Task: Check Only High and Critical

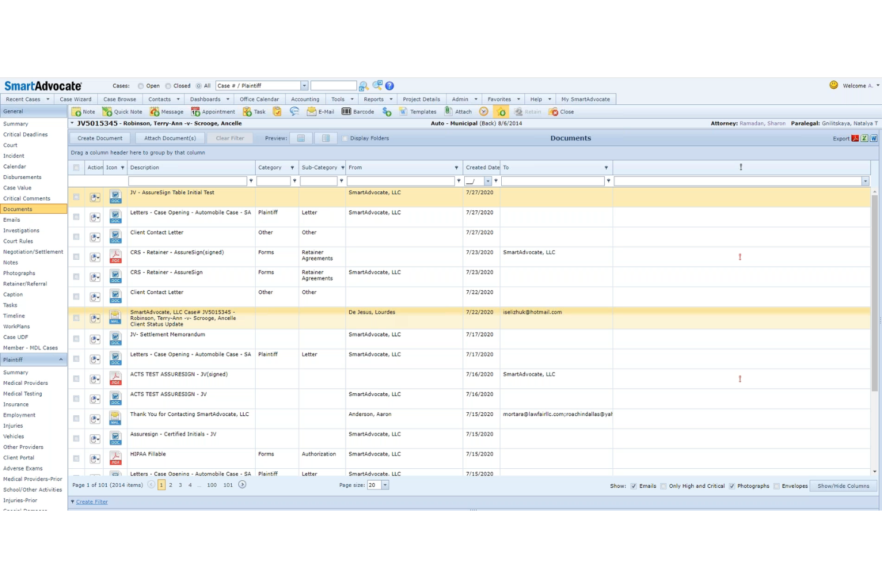Action: pos(663,486)
